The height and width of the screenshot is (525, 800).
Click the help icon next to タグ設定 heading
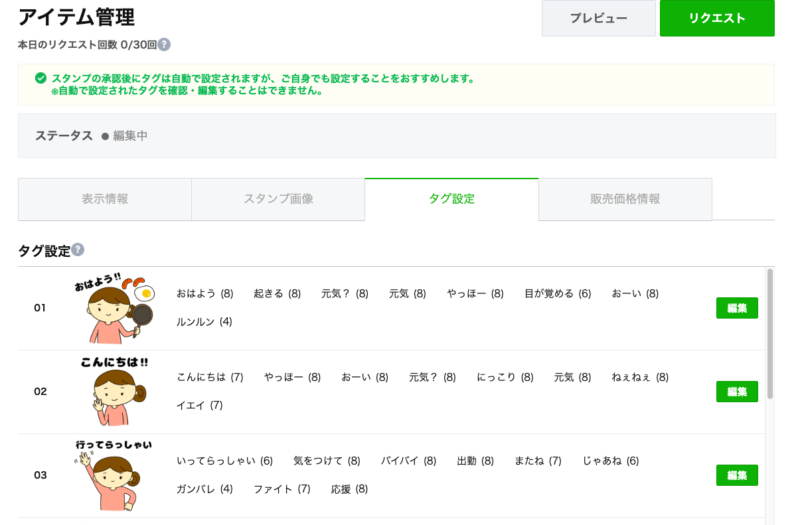(78, 249)
